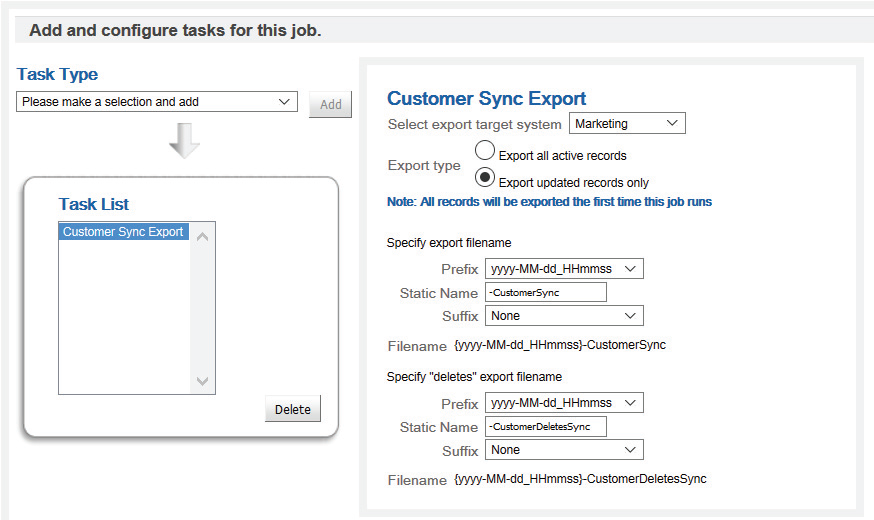Click the -CustomerSync Static Name field
Image resolution: width=874 pixels, height=520 pixels.
coord(546,292)
